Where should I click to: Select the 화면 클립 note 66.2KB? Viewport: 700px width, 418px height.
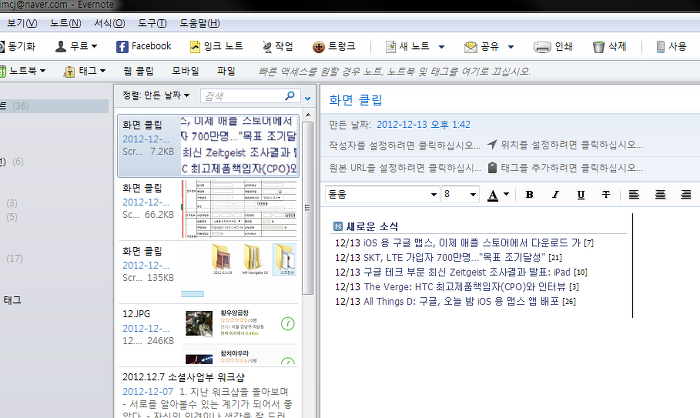(x=208, y=209)
